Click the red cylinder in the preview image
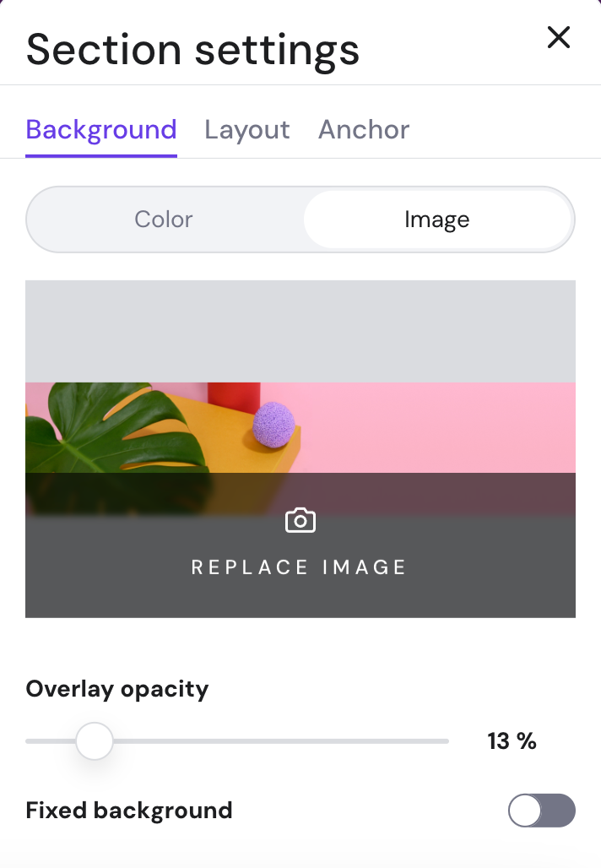Image resolution: width=601 pixels, height=868 pixels. (234, 395)
